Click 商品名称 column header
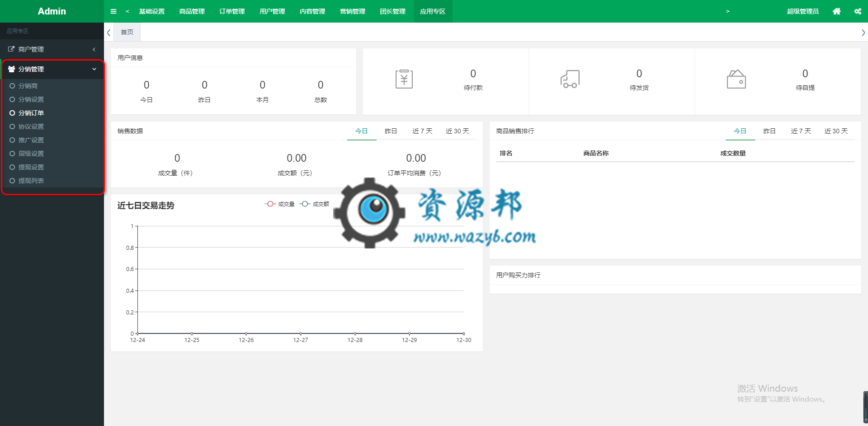This screenshot has width=868, height=426. point(596,153)
